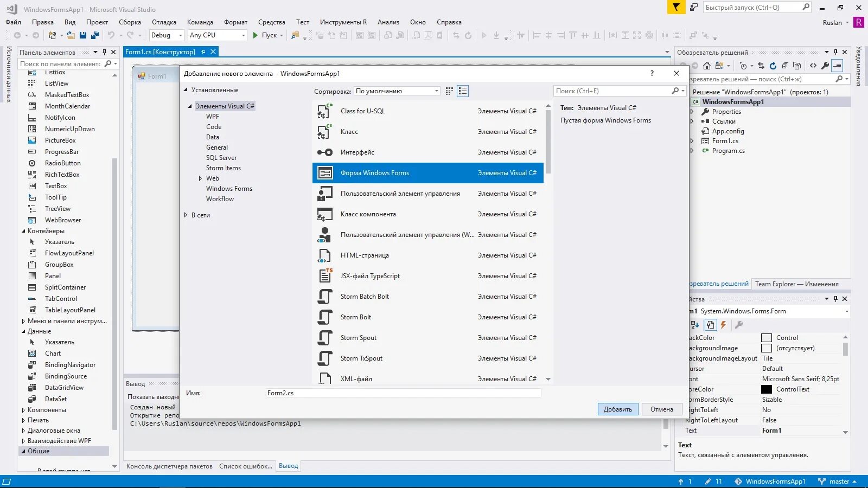
Task: Select Windows Forms category in dialog tree
Action: (229, 189)
